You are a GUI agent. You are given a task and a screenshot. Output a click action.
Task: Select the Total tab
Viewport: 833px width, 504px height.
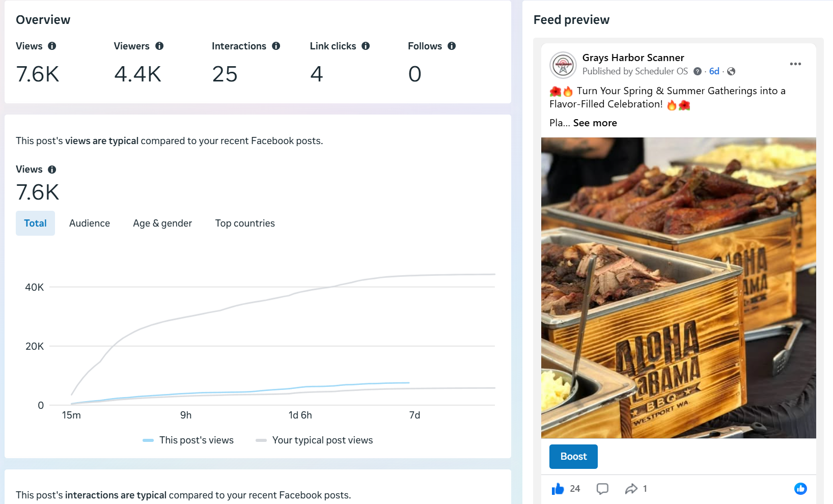35,223
